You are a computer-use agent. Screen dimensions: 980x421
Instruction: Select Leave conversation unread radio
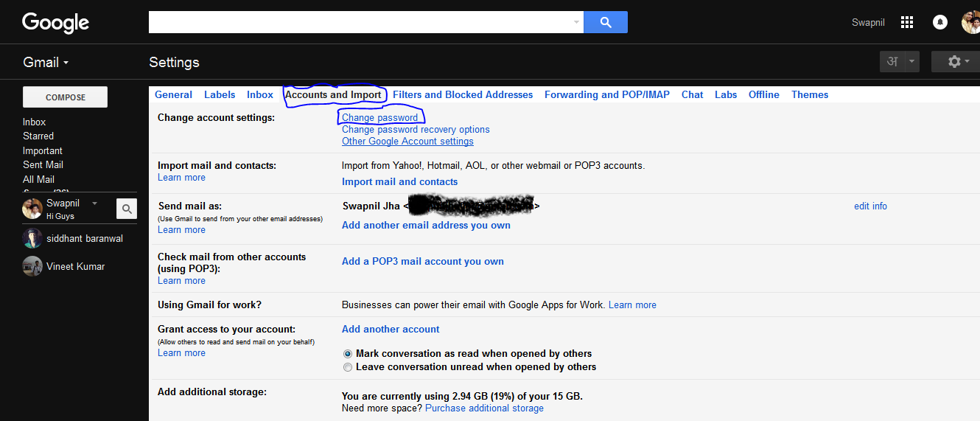(348, 367)
